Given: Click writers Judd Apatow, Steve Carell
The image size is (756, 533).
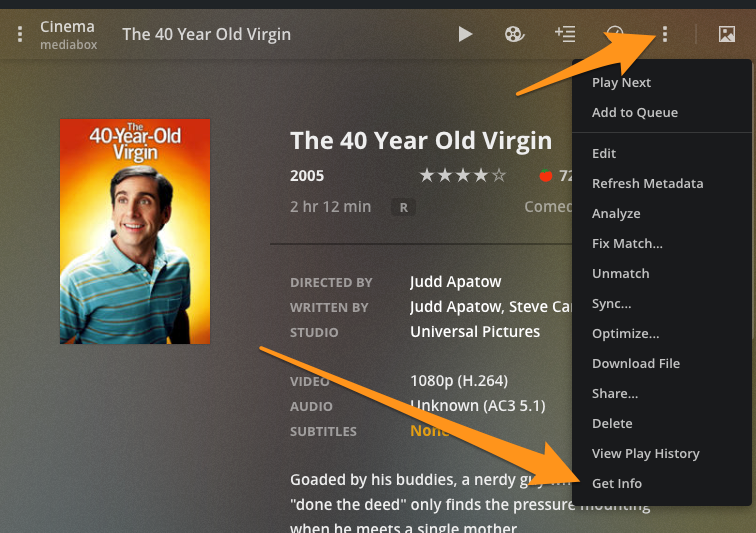Looking at the screenshot, I should pos(491,307).
